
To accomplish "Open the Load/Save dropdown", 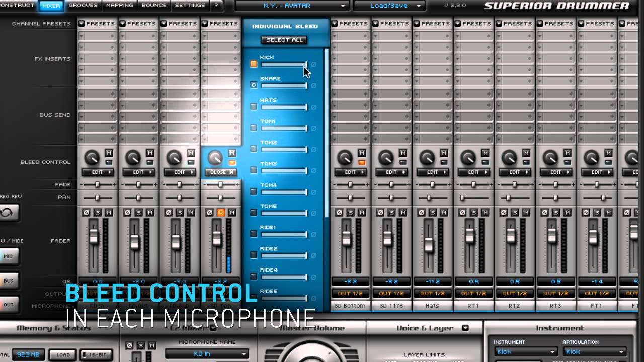I will coord(389,6).
